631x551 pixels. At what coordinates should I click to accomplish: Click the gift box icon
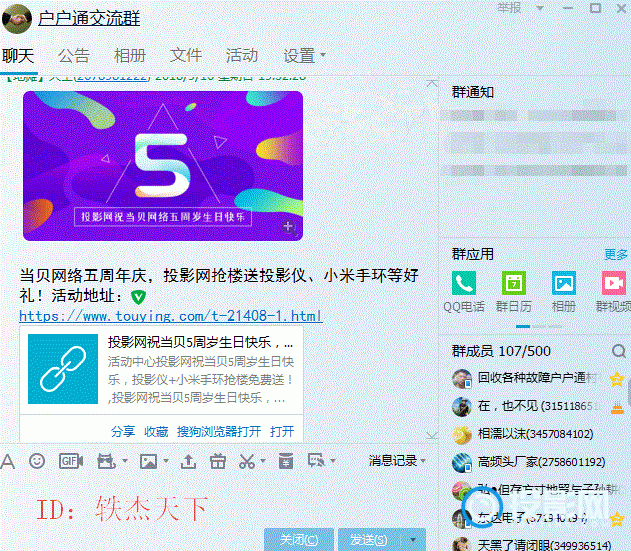pyautogui.click(x=218, y=461)
